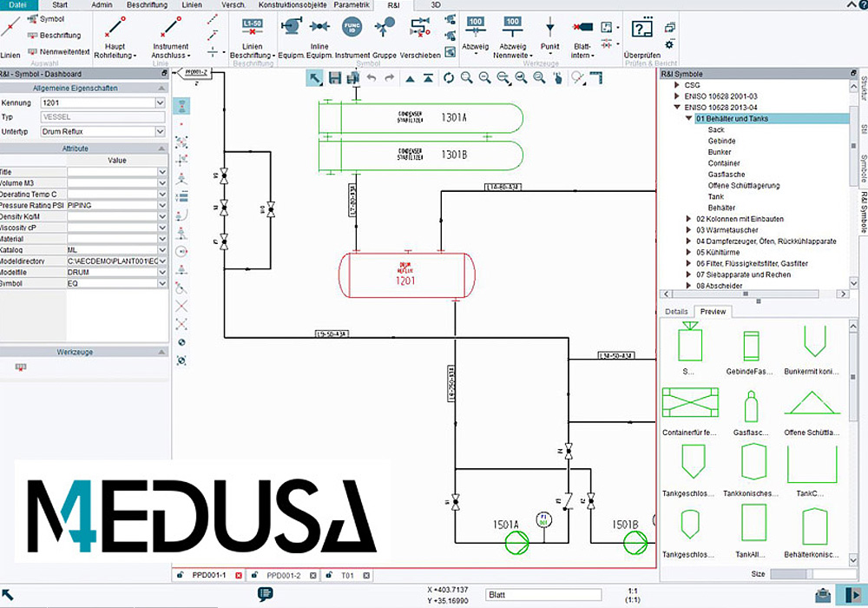Close the PPD001-1 sheet tab
868x608 pixels.
pos(239,575)
